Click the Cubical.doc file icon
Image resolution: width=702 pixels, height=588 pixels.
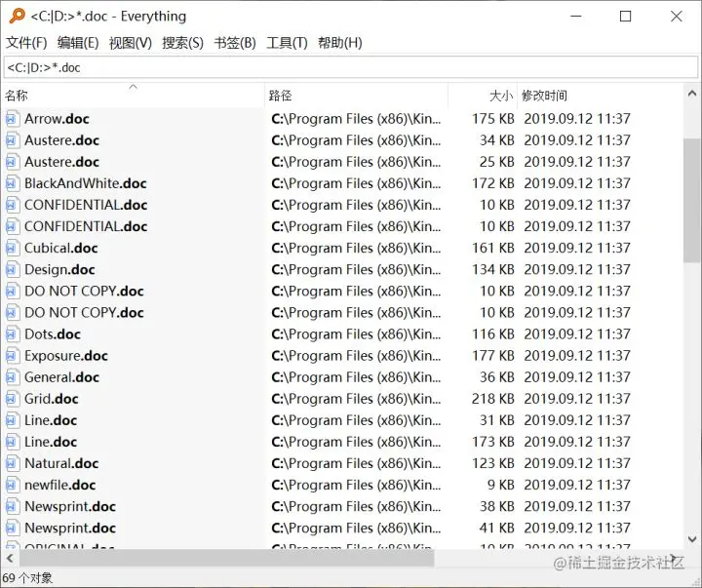(12, 248)
